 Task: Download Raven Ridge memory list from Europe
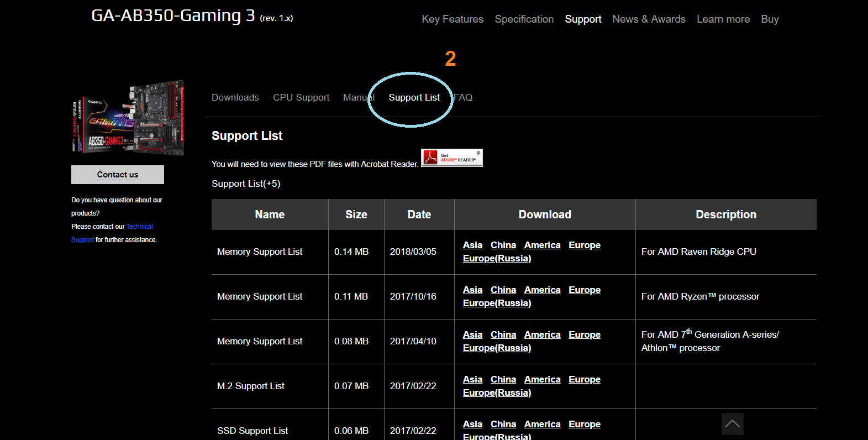[585, 245]
